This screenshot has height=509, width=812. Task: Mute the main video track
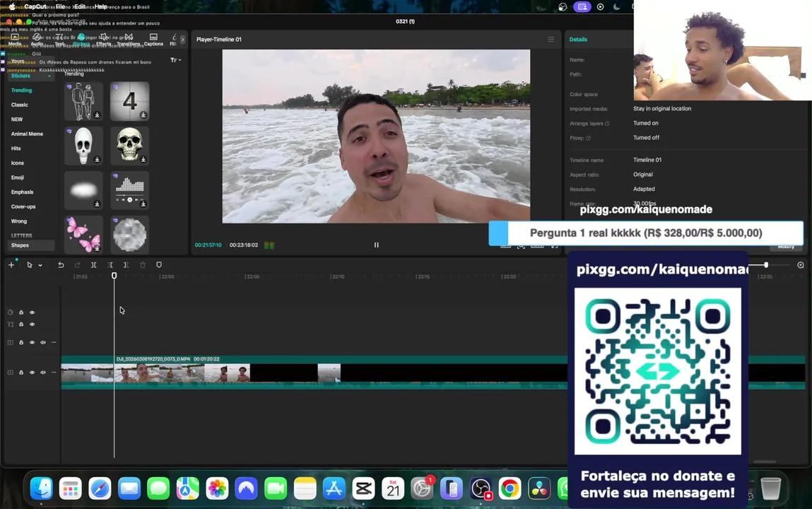pyautogui.click(x=43, y=373)
